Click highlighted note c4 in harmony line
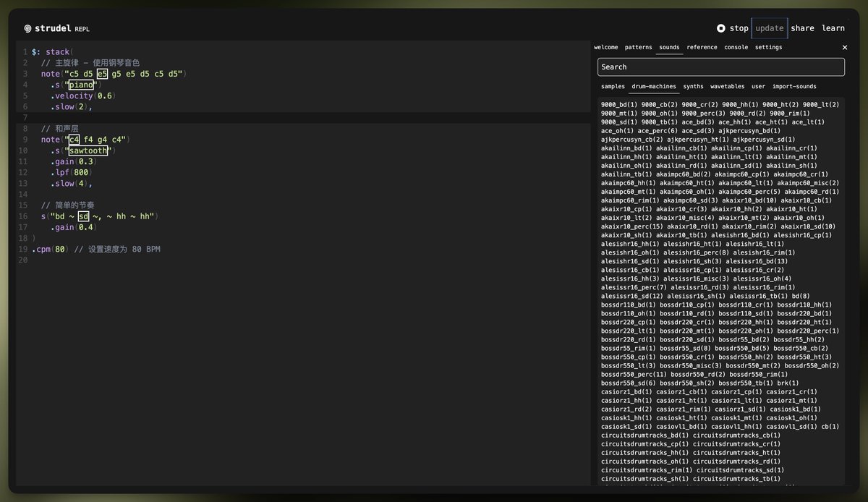Viewport: 868px width, 502px height. 74,139
